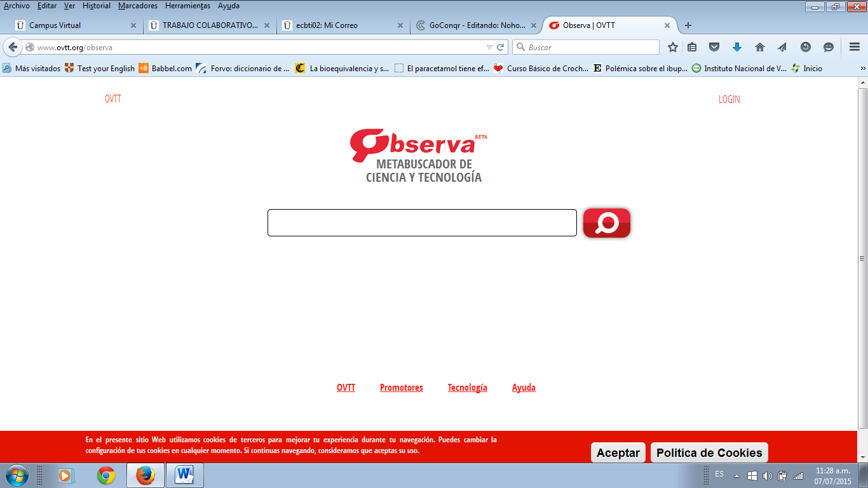Open the Archivo menu

click(17, 6)
